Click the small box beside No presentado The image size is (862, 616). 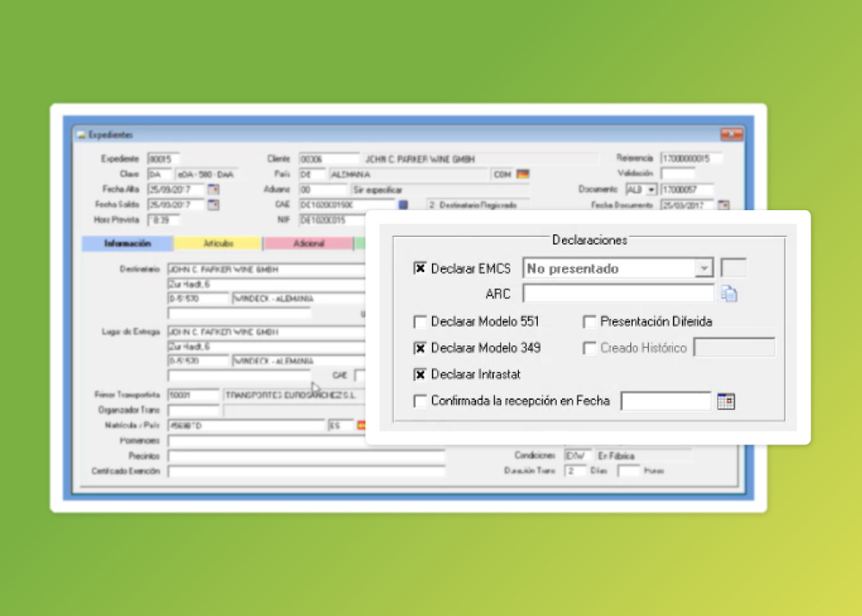coord(734,268)
